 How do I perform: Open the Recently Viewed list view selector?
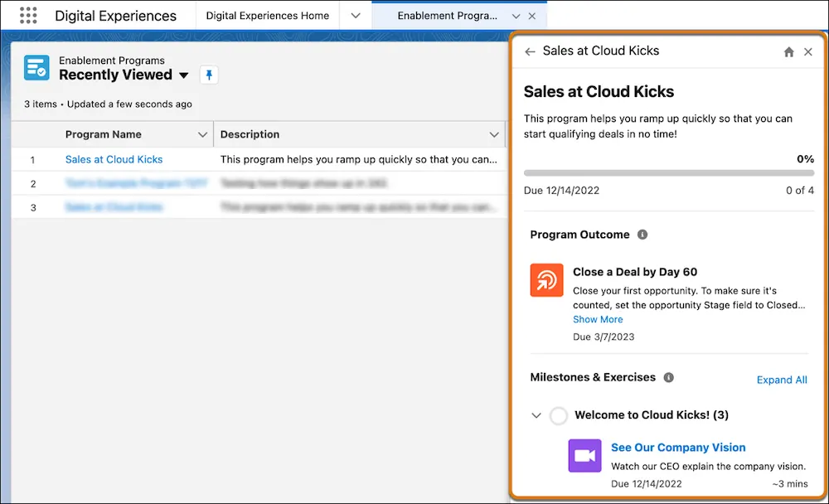coord(182,75)
